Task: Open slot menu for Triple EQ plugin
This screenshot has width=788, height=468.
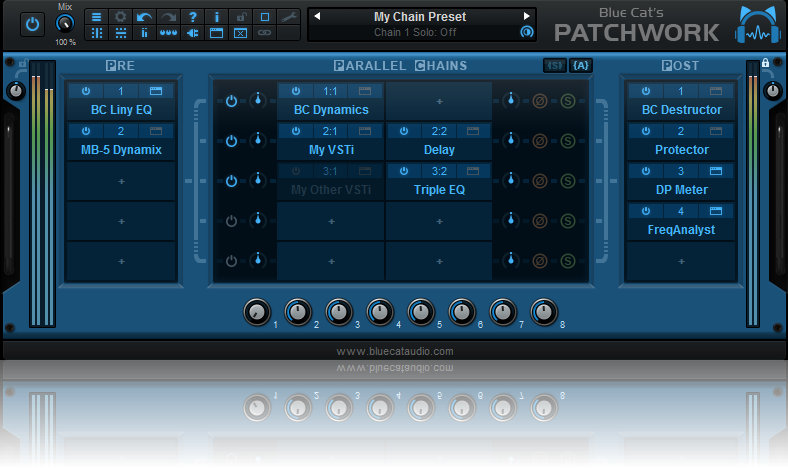Action: coord(439,171)
